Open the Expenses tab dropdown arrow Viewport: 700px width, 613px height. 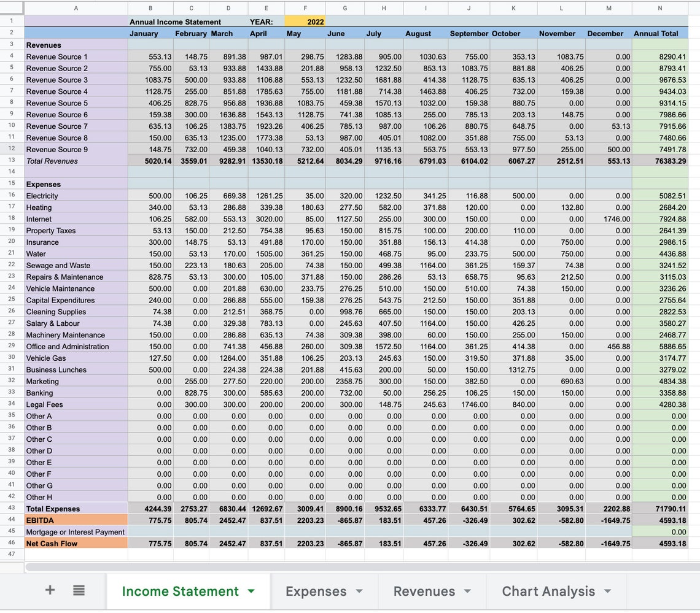[360, 591]
